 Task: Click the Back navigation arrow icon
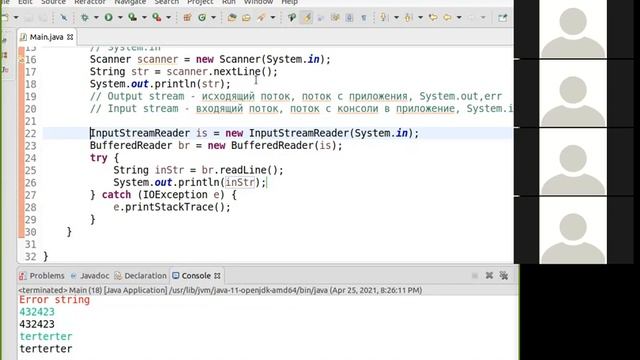coord(448,18)
